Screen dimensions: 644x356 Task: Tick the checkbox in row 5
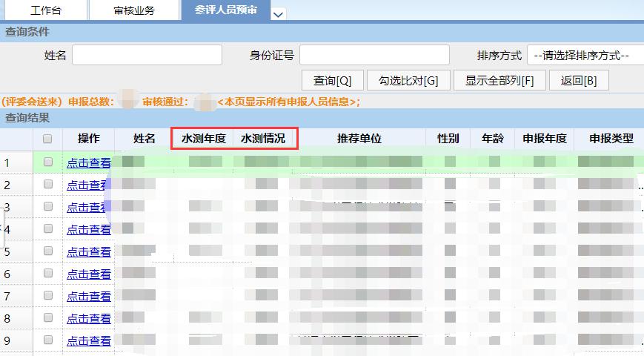click(x=48, y=251)
